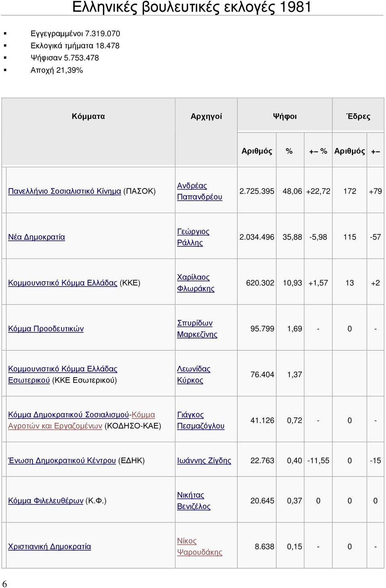
Task: Select the percentage 0,15
Action: coord(294,547)
